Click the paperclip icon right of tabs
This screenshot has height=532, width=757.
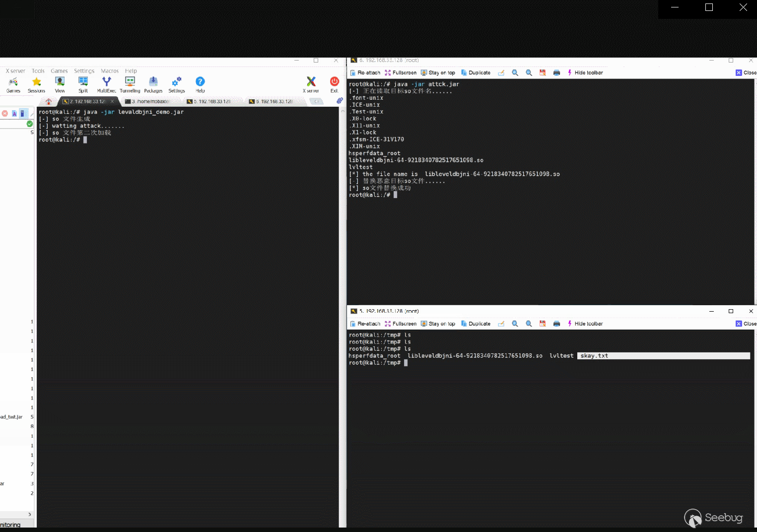click(x=340, y=101)
